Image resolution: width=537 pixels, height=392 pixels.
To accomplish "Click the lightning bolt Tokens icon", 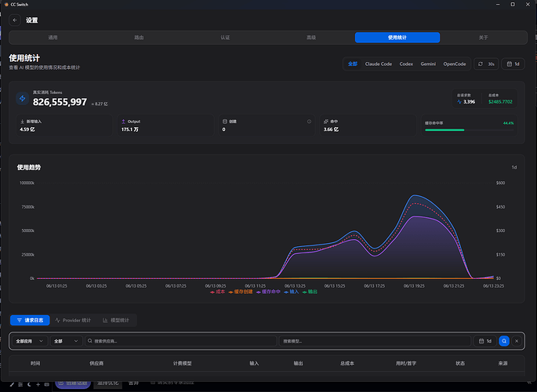I will coord(22,99).
